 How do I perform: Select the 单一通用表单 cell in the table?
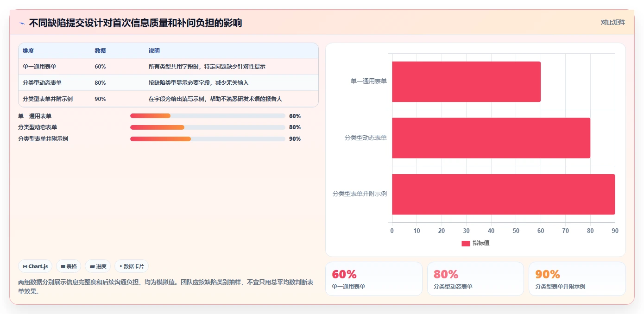(39, 67)
